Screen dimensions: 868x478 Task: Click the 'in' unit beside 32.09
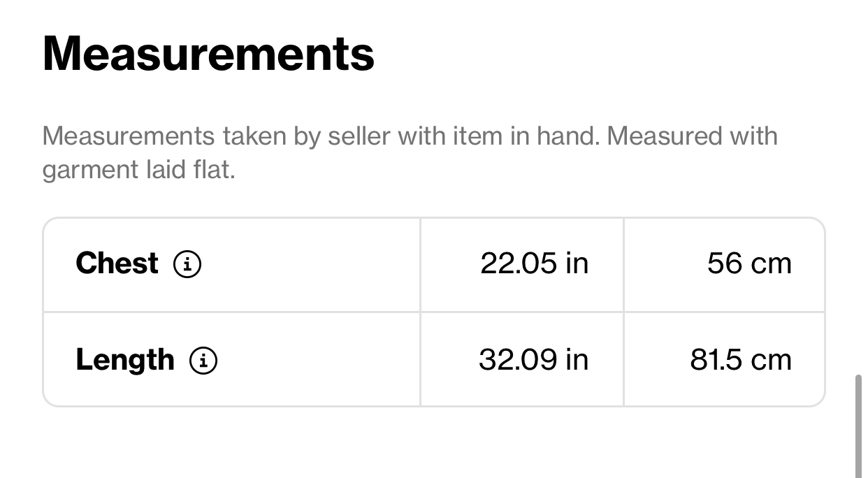(577, 360)
